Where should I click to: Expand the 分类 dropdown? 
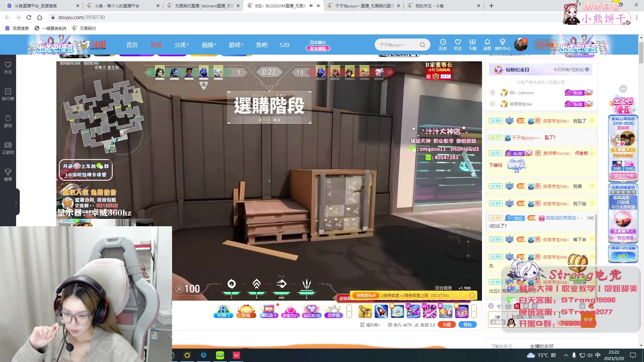pos(181,45)
